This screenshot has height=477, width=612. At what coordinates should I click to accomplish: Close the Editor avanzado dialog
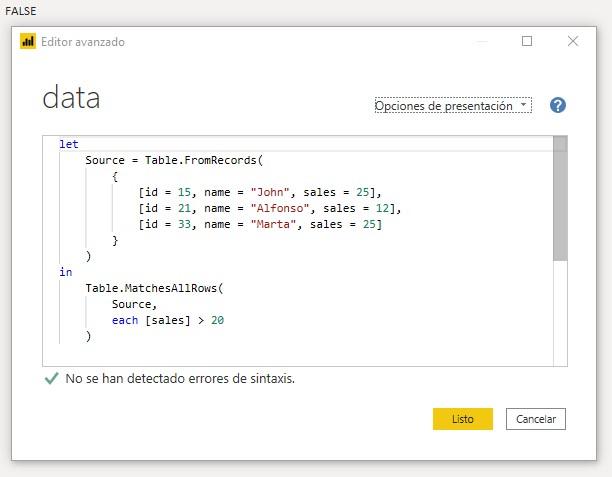pos(573,42)
